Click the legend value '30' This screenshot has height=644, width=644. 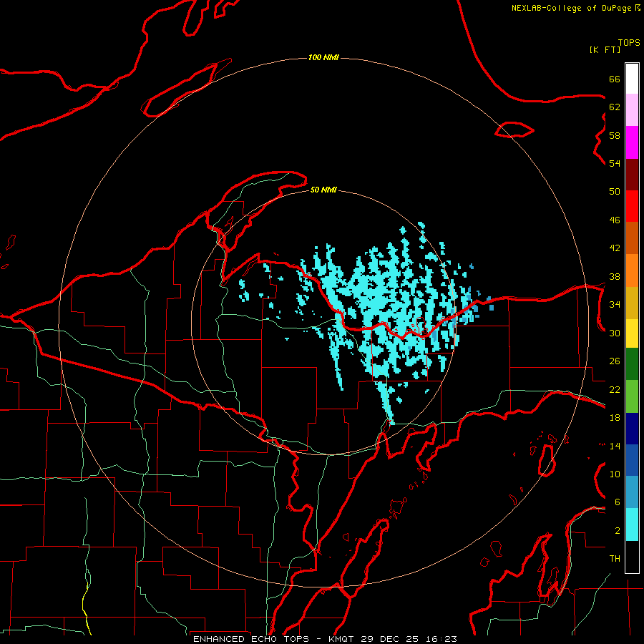click(x=615, y=333)
